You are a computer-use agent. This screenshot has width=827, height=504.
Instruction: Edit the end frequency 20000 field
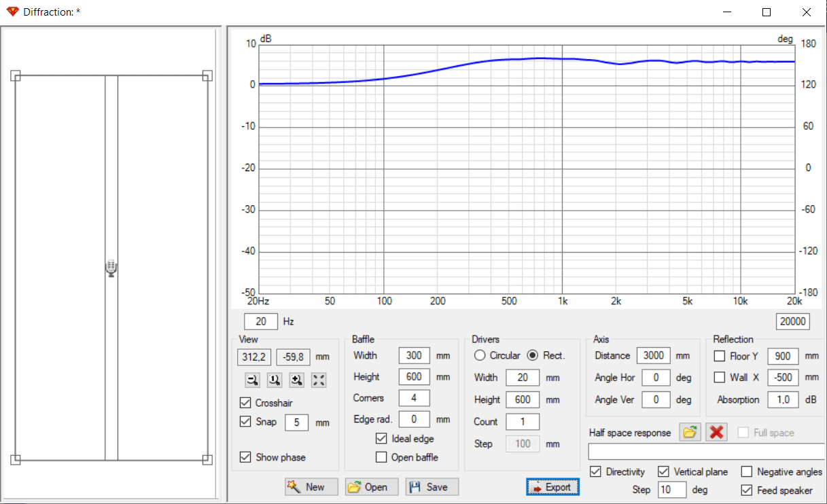(x=792, y=321)
